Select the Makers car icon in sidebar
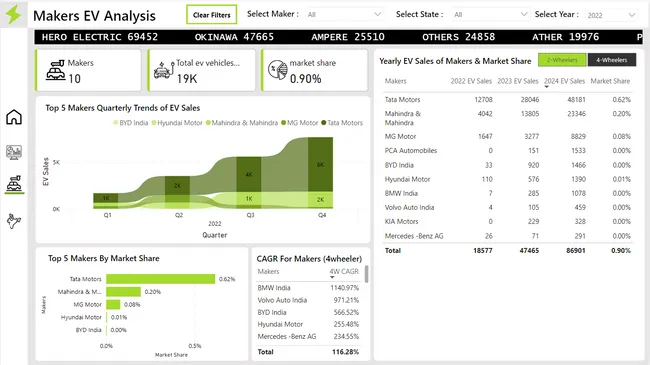The width and height of the screenshot is (650, 365). click(x=14, y=183)
